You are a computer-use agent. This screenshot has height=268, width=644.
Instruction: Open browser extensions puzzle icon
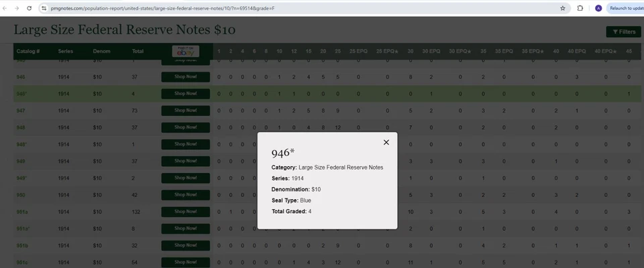580,8
